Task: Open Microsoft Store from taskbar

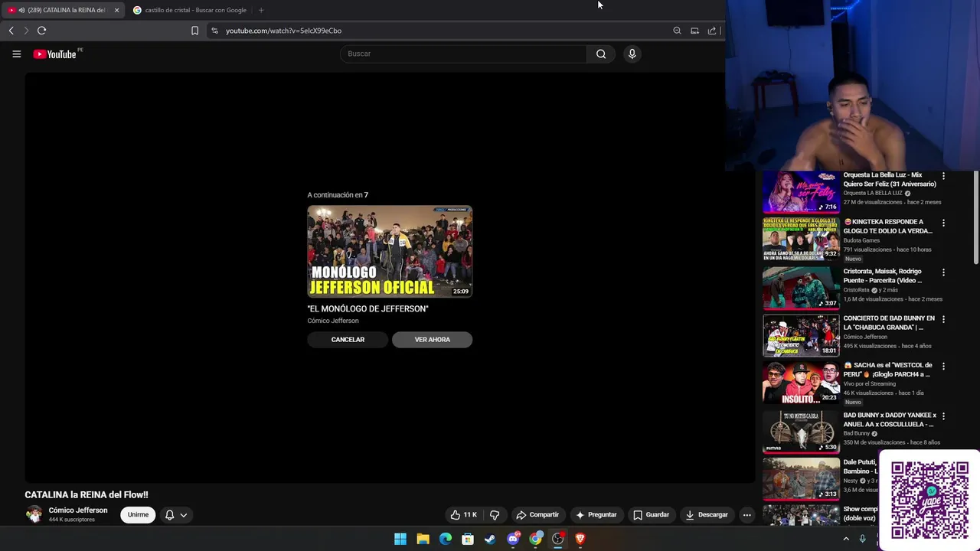Action: coord(468,539)
